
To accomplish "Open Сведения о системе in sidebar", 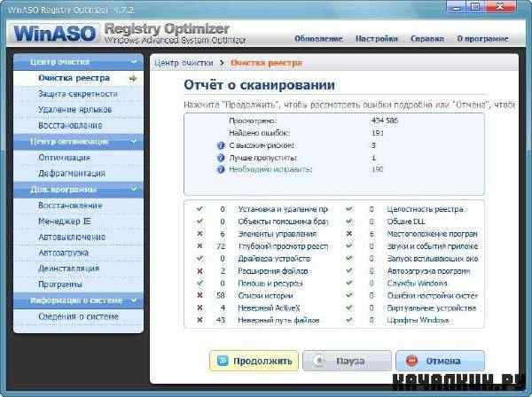I will point(78,316).
